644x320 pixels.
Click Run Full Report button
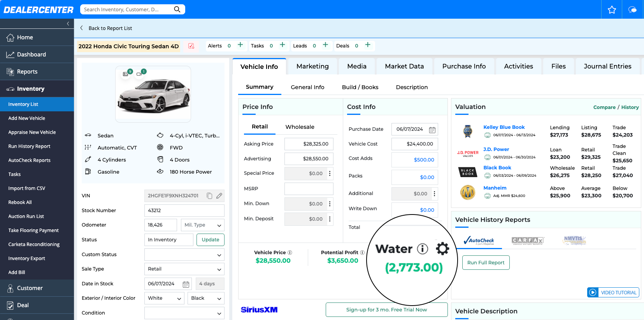point(486,263)
